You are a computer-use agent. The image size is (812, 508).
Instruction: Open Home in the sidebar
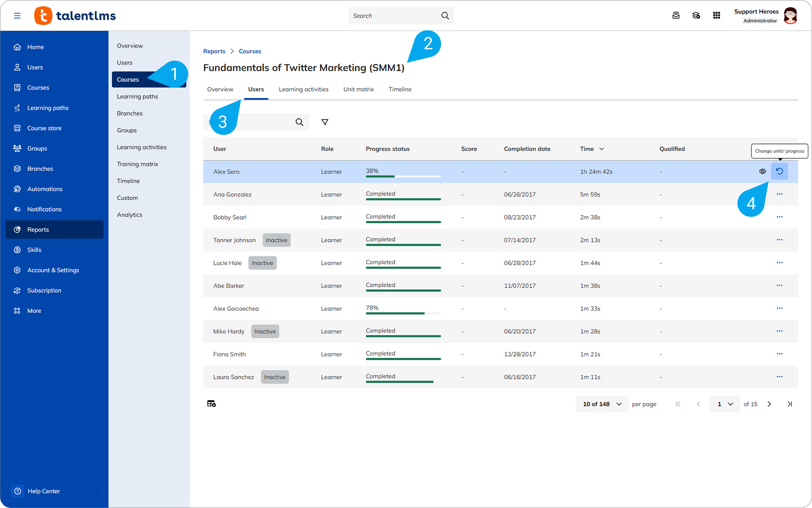[x=54, y=47]
